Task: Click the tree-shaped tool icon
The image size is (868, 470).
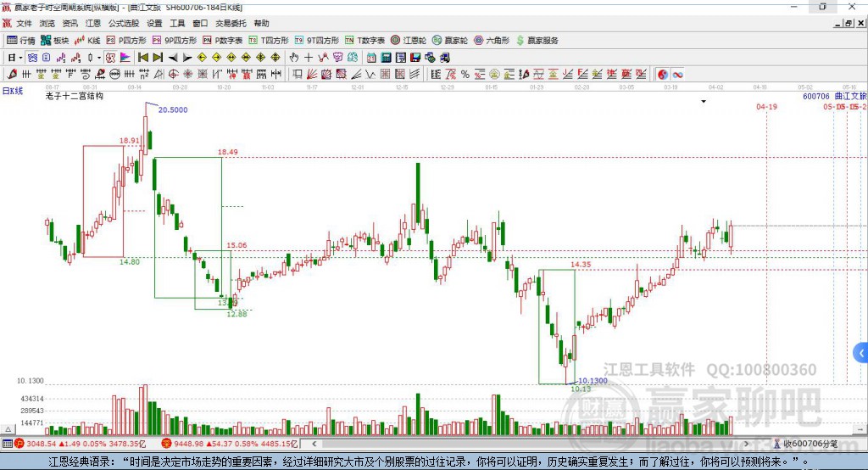Action: coord(353,58)
